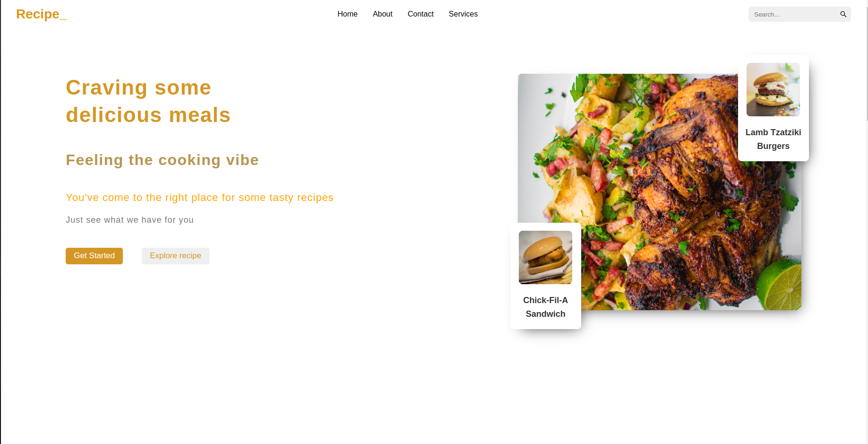Open the Home nav link
868x444 pixels.
click(347, 14)
